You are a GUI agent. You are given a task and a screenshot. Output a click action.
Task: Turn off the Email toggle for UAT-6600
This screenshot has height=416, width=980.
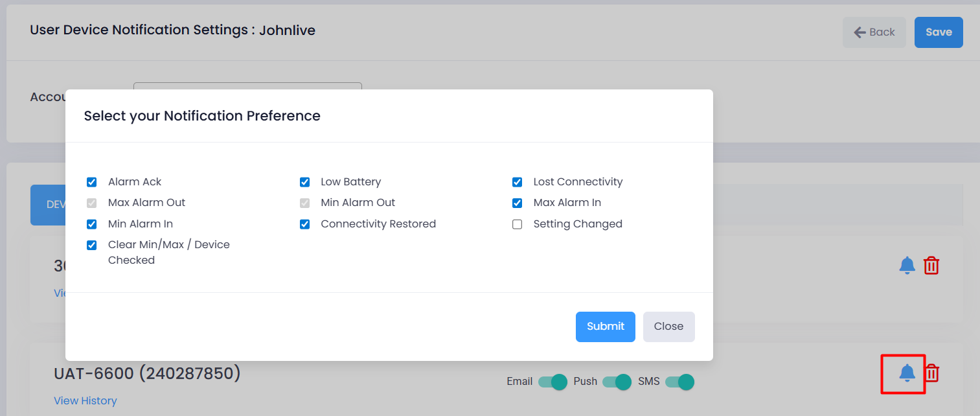(x=553, y=382)
